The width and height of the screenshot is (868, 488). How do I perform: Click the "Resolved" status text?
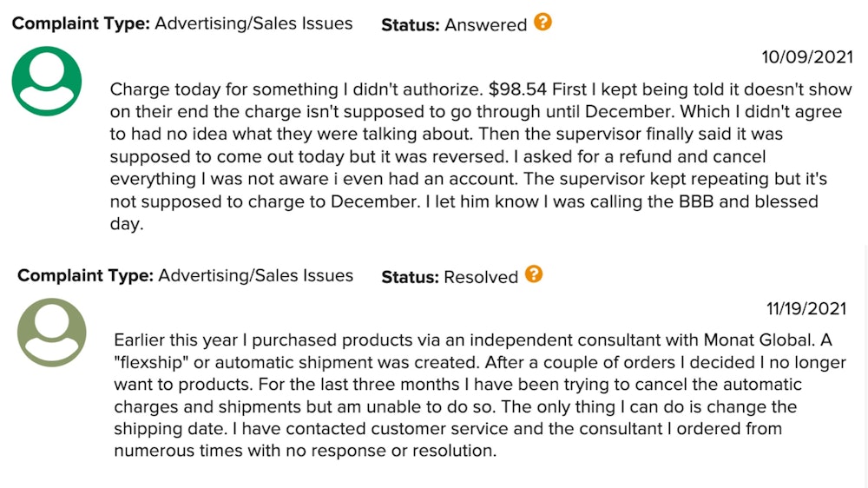[x=481, y=277]
